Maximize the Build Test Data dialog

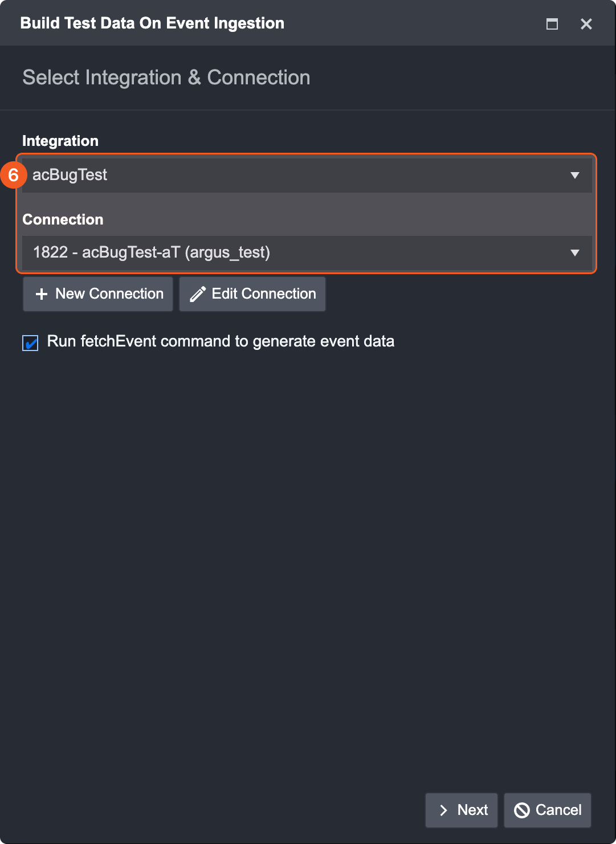pos(552,24)
